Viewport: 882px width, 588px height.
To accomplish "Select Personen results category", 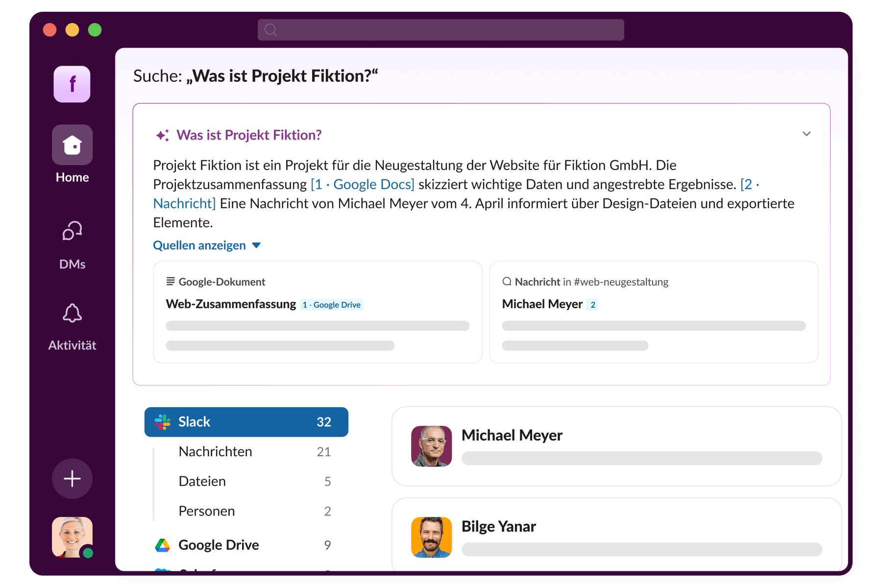I will pos(207,511).
